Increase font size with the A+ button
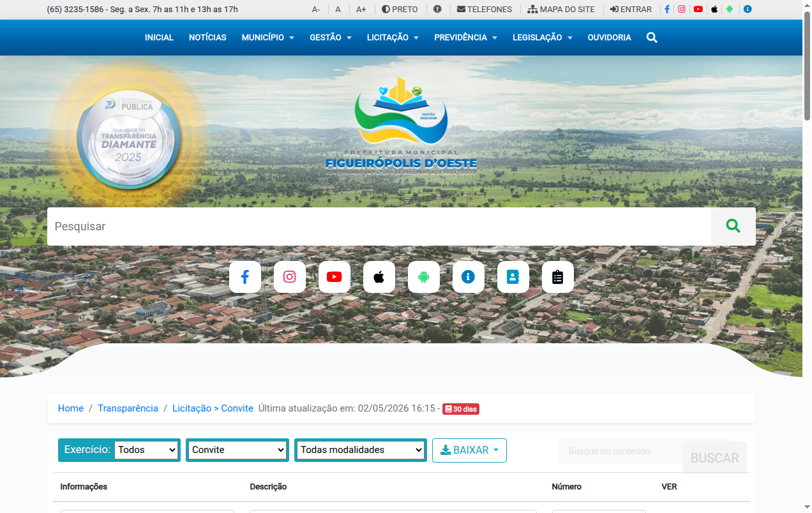The width and height of the screenshot is (812, 513). (x=361, y=10)
